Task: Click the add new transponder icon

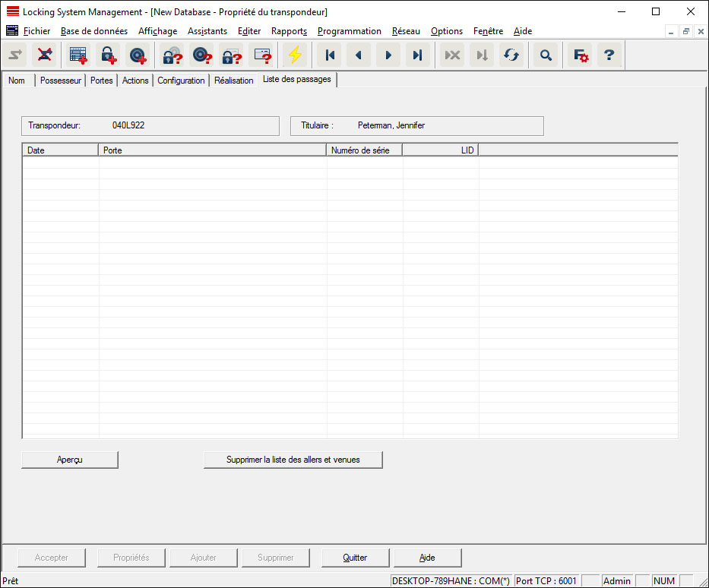Action: (137, 55)
